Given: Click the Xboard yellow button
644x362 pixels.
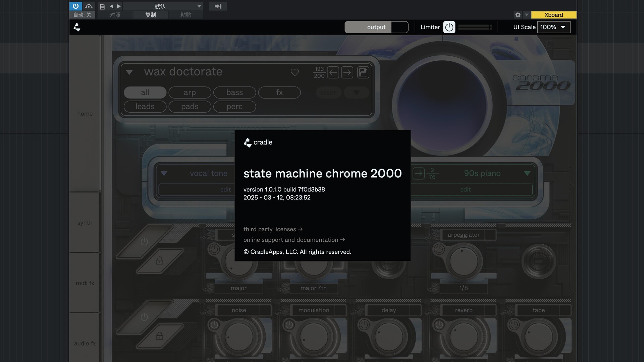Looking at the screenshot, I should click(x=554, y=15).
